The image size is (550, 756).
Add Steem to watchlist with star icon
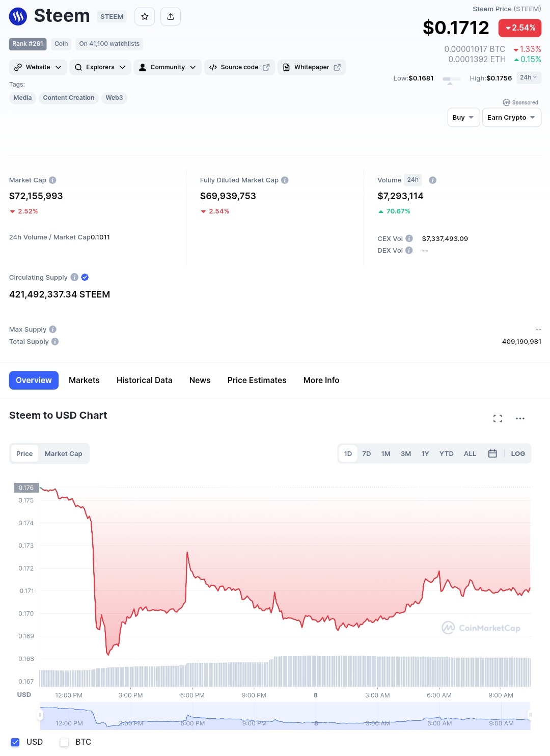pyautogui.click(x=145, y=17)
